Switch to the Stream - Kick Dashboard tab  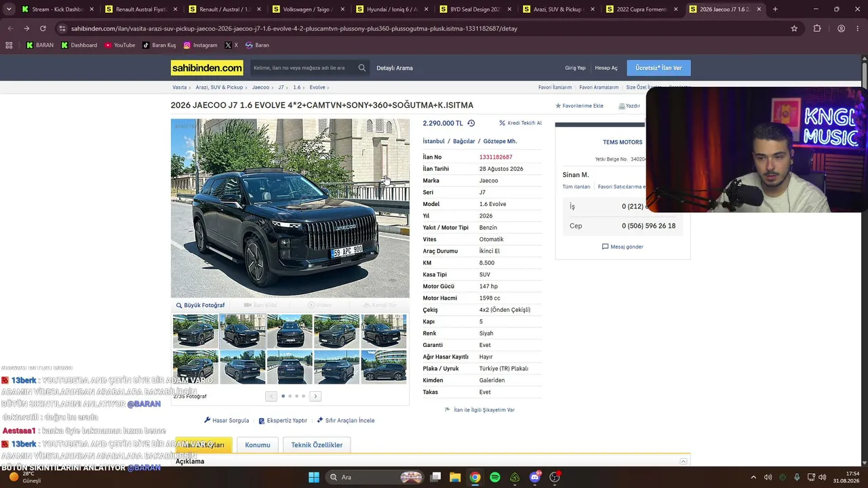(x=58, y=9)
